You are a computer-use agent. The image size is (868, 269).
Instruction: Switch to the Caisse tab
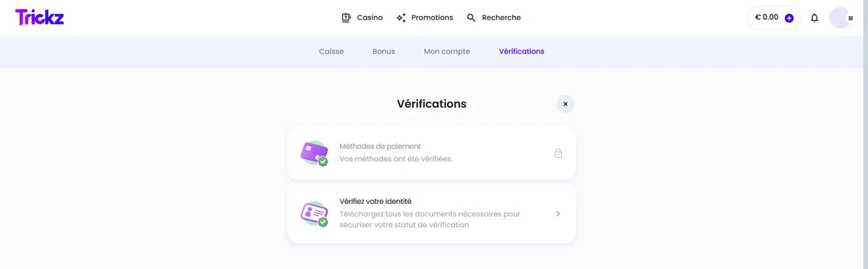(331, 51)
